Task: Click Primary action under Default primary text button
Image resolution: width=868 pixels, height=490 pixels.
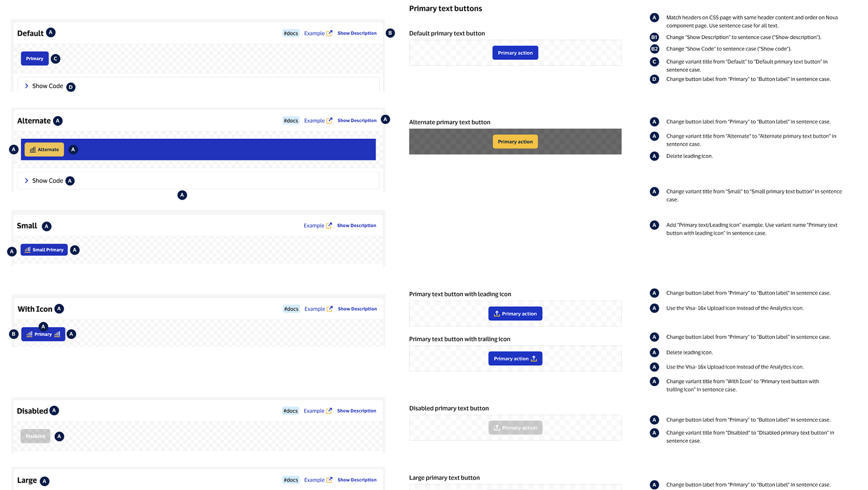Action: coord(515,53)
